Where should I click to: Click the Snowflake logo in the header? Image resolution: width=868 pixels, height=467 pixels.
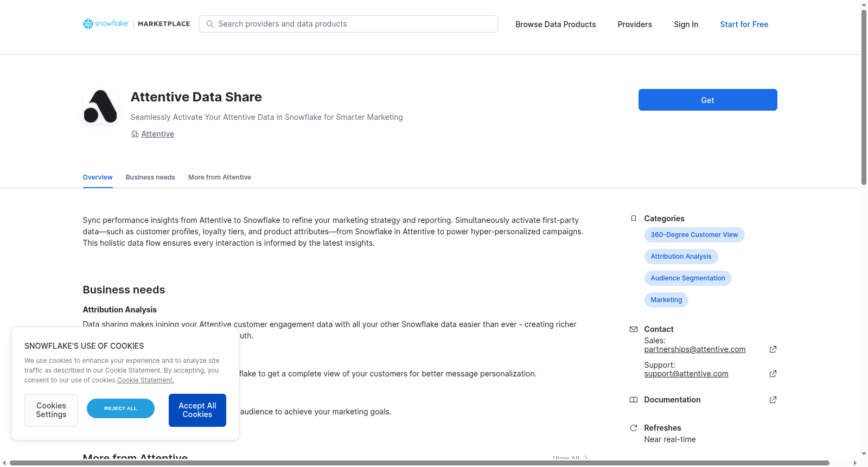[x=106, y=24]
